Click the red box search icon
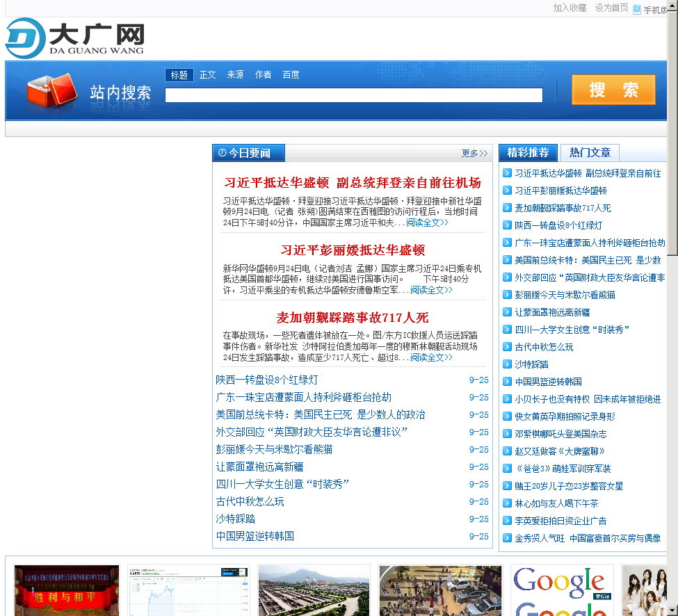 (52, 90)
